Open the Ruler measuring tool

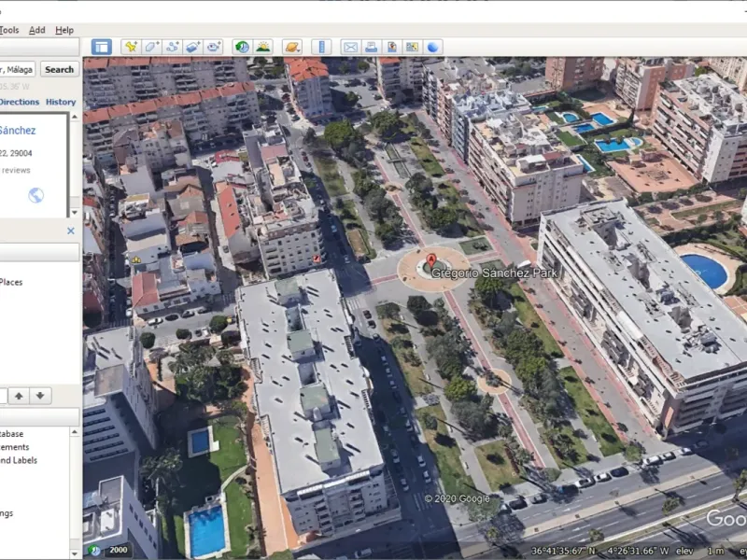click(x=321, y=47)
